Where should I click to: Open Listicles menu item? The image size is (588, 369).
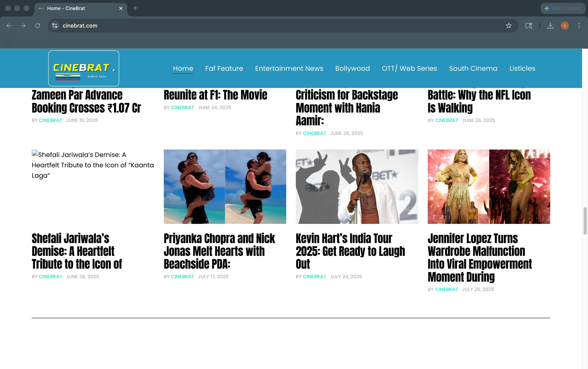(x=522, y=68)
